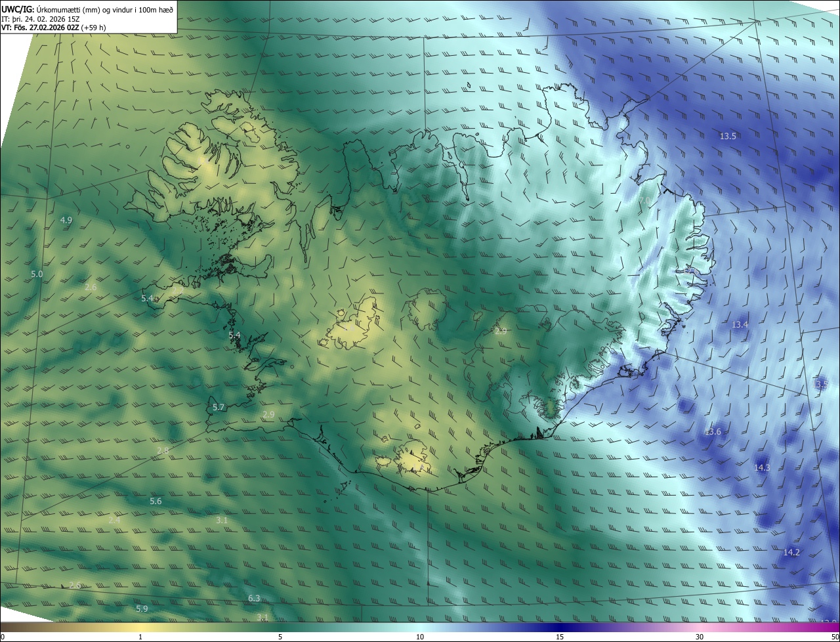Click the 5.7 value label on the map
Viewport: 840px width, 642px height.
click(x=219, y=408)
